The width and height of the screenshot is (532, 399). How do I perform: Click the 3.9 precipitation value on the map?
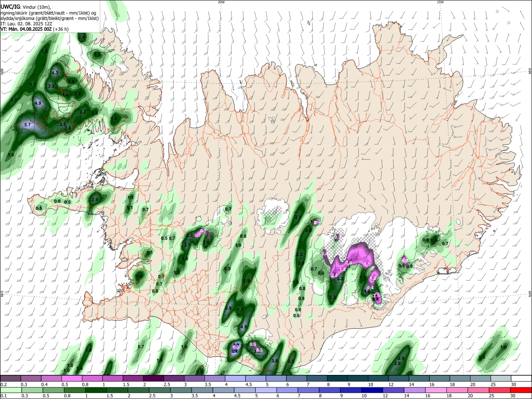(x=228, y=308)
